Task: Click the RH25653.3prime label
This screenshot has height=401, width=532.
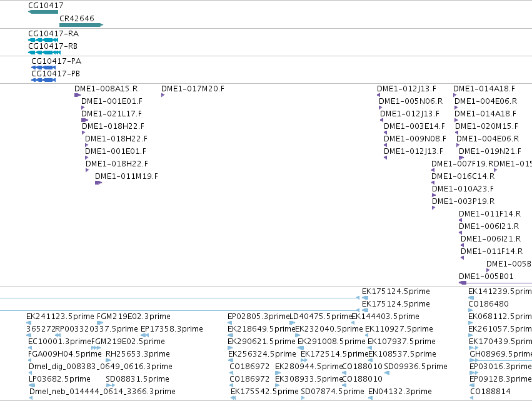Action: [x=138, y=354]
